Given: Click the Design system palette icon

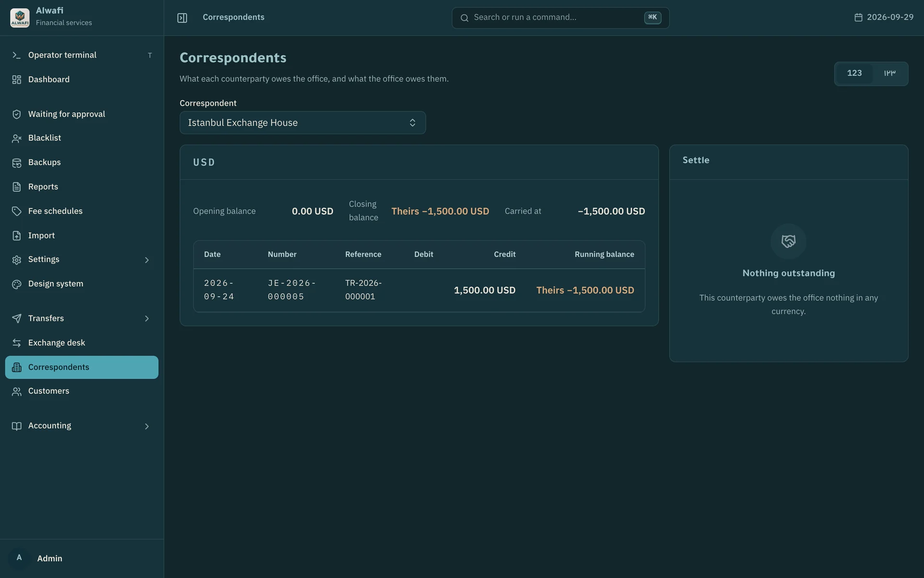Looking at the screenshot, I should tap(16, 284).
